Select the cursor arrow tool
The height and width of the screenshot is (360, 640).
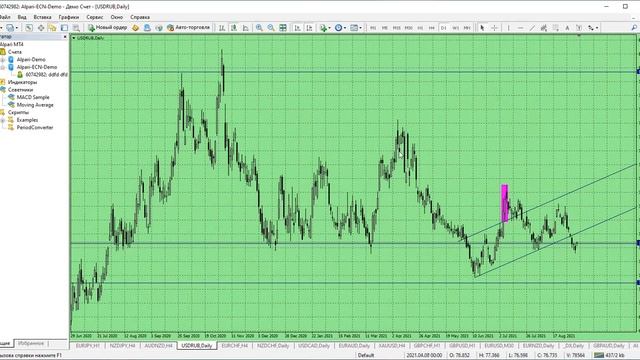click(x=482, y=28)
